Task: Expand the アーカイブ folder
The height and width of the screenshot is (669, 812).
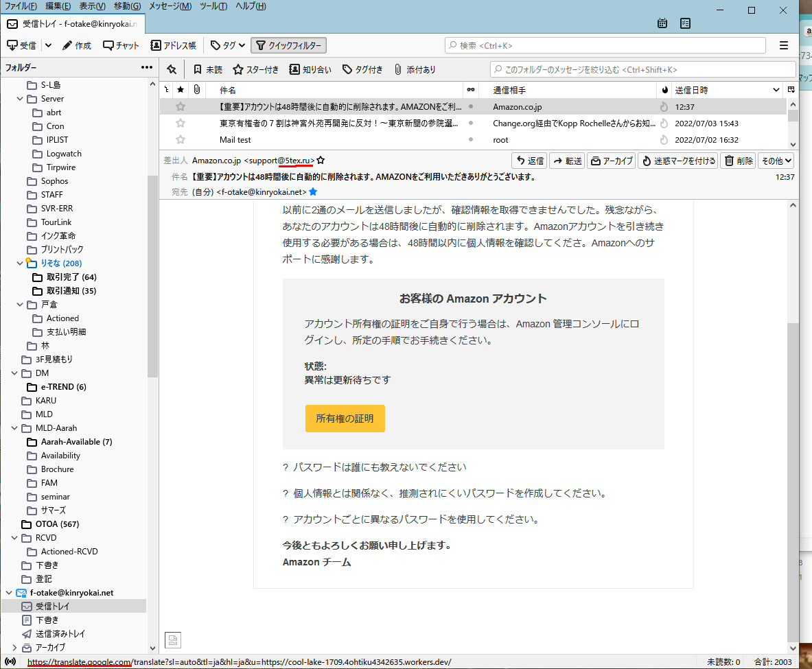Action: (x=14, y=648)
